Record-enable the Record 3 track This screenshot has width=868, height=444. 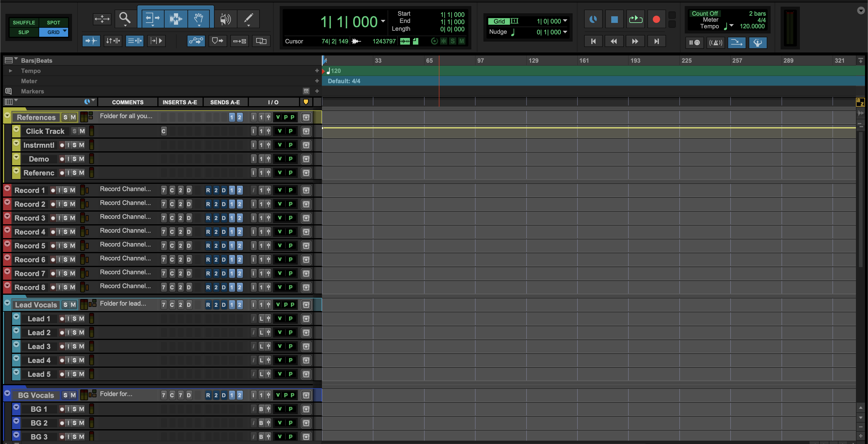tap(53, 218)
